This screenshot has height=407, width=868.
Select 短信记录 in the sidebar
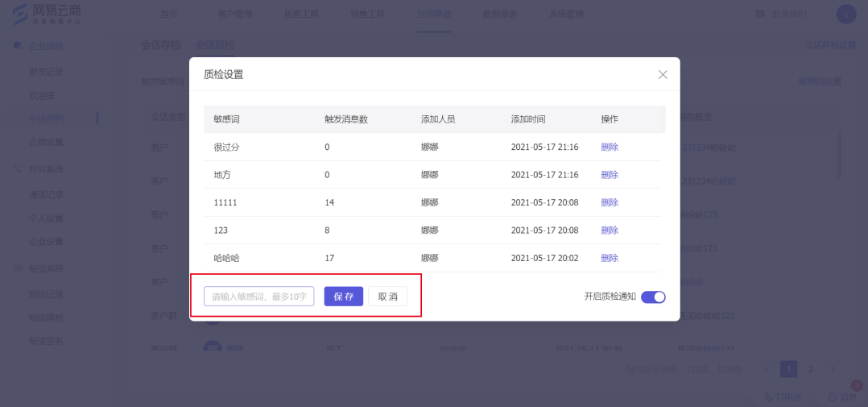coord(46,295)
